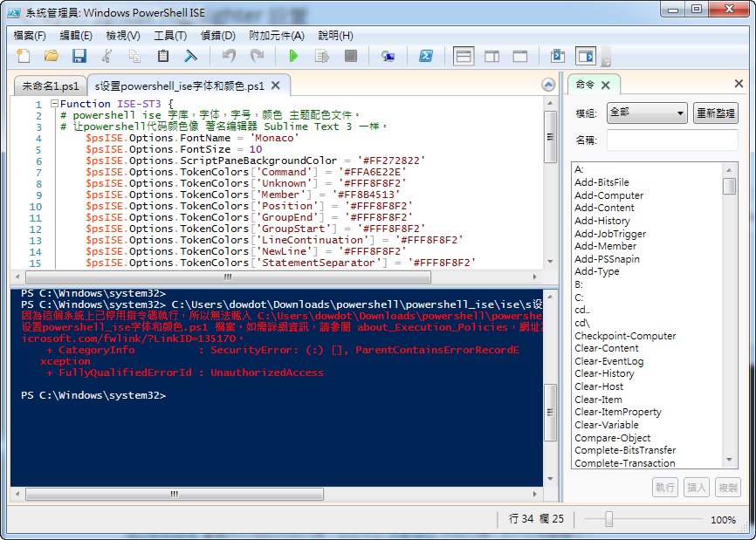Click the 插入 button
Viewport: 756px width, 540px height.
coord(696,488)
